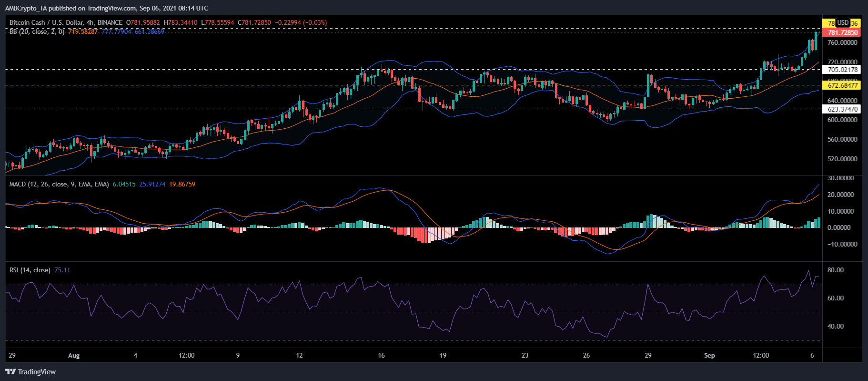
Task: Click the change value -0.22994 (-0.03%)
Action: tap(301, 22)
